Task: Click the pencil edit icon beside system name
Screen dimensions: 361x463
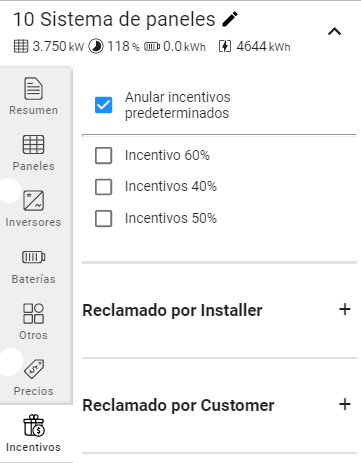Action: point(230,19)
